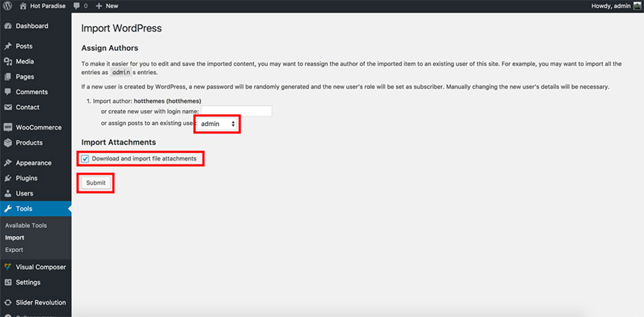Image resolution: width=644 pixels, height=317 pixels.
Task: Click the admin avatar thumbnail
Action: point(637,6)
